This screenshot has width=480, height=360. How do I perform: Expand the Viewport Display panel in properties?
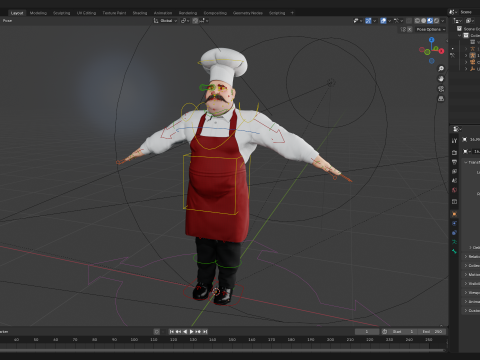pyautogui.click(x=472, y=292)
